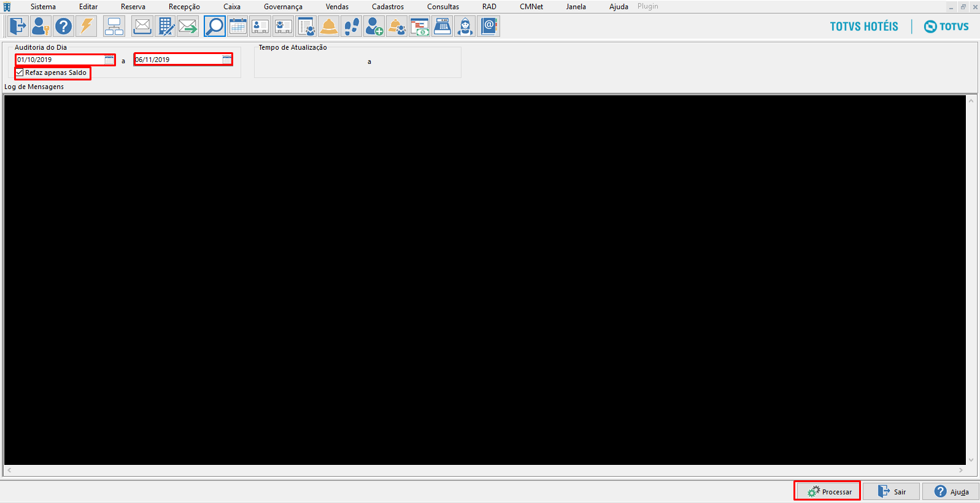The height and width of the screenshot is (503, 980).
Task: Click the exit door toolbar icon
Action: pos(18,26)
